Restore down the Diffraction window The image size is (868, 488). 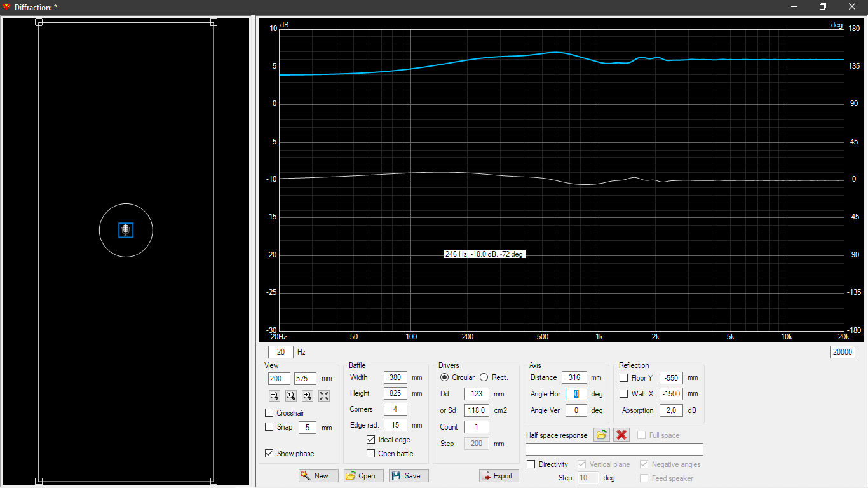[x=823, y=6]
